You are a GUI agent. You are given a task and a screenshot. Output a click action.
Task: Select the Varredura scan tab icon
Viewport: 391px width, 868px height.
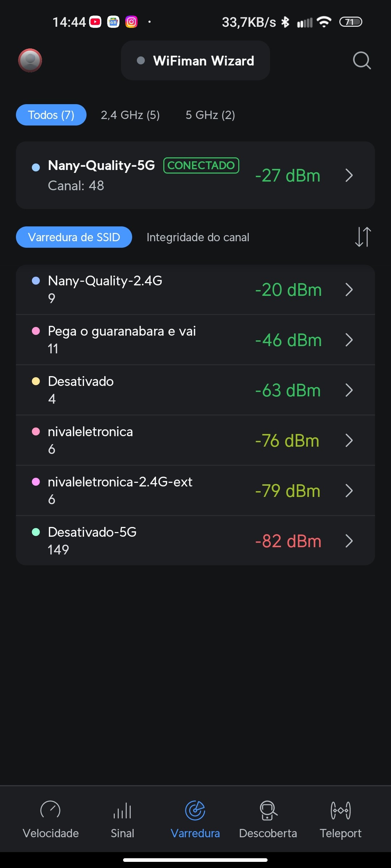pos(195,811)
